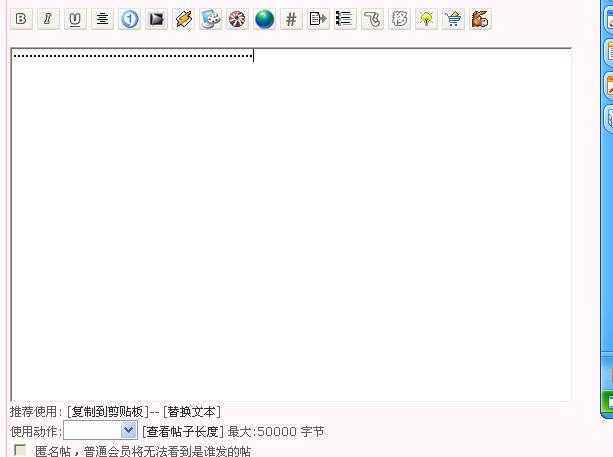Click the brown donkey icon

(x=480, y=19)
